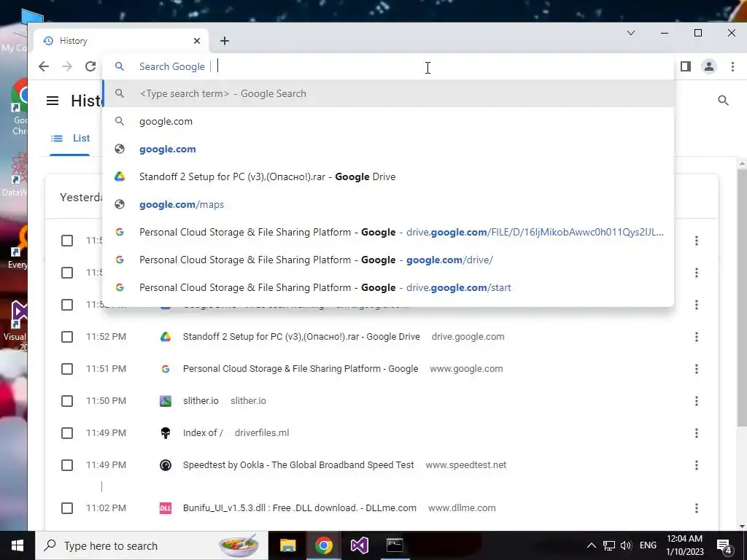Open Chrome's three-dot menu

732,66
